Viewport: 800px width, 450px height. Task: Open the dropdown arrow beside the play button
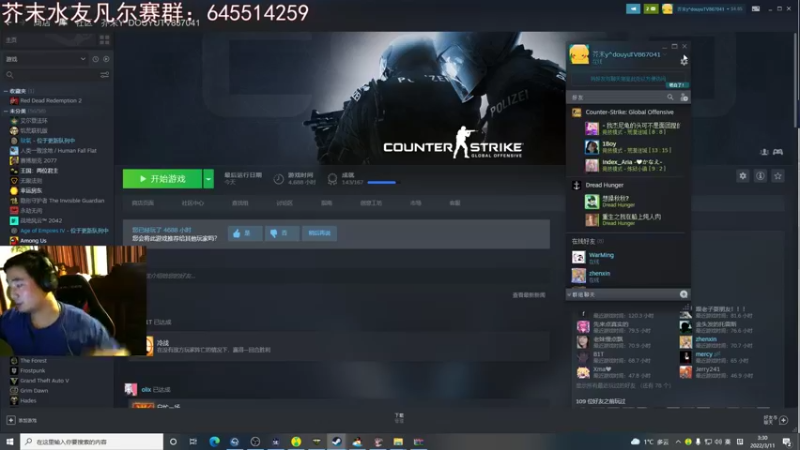[x=208, y=179]
